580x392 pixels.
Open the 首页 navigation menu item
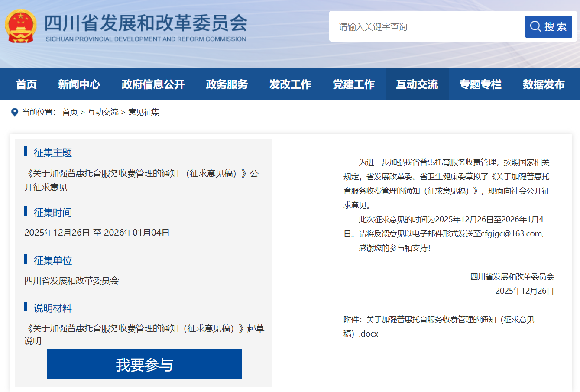pyautogui.click(x=26, y=84)
